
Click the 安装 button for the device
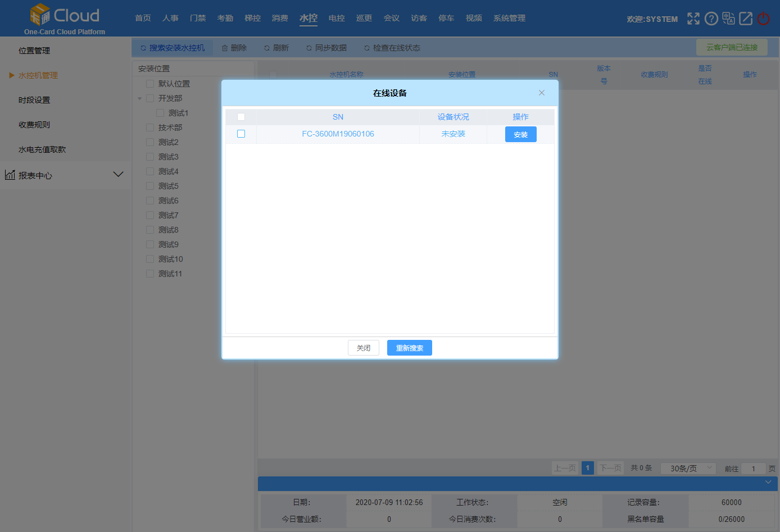(x=520, y=134)
